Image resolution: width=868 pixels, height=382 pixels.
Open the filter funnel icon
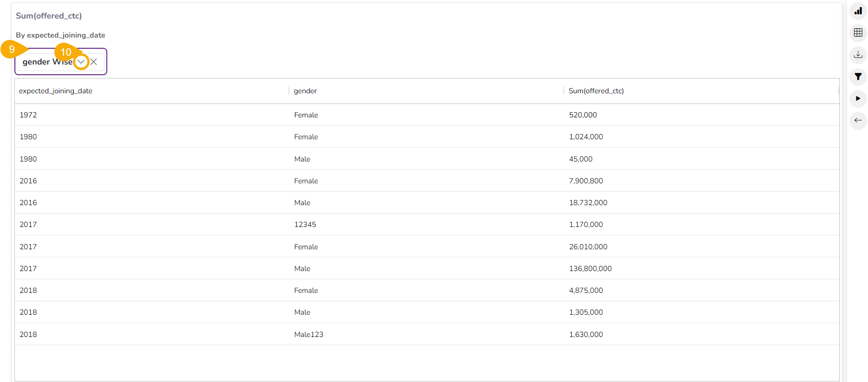pos(858,77)
